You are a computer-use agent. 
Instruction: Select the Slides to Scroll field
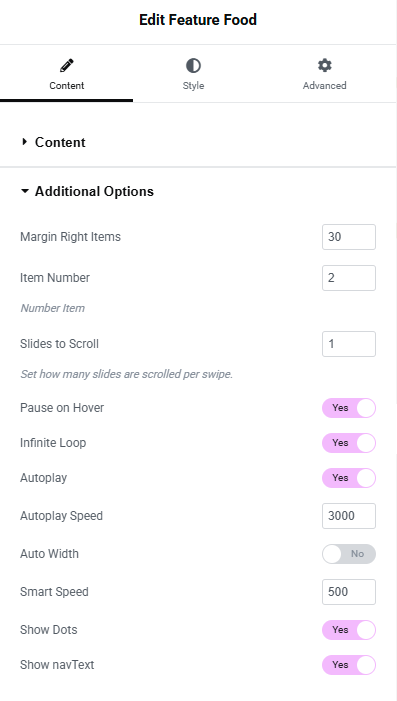click(349, 344)
